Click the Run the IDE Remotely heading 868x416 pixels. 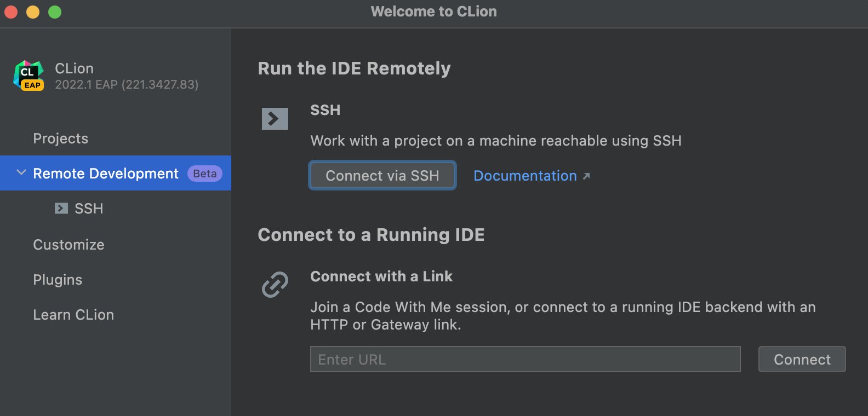[355, 68]
